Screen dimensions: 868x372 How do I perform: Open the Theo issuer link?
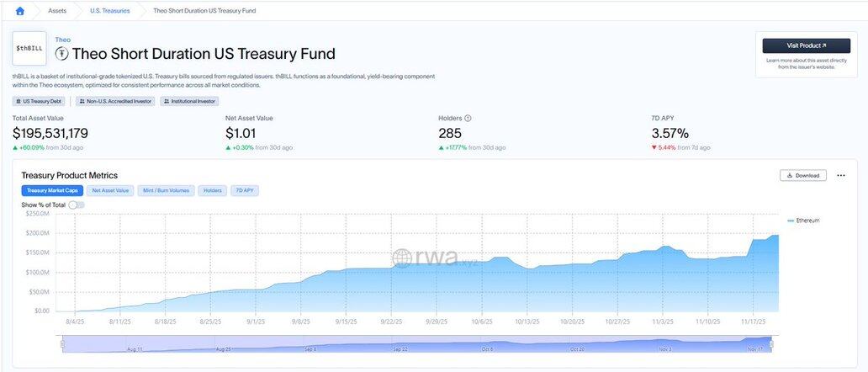63,40
